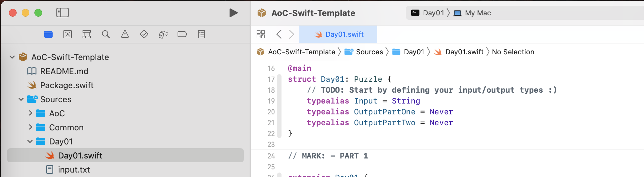Go back in editor history
This screenshot has height=177, width=644.
pyautogui.click(x=279, y=34)
